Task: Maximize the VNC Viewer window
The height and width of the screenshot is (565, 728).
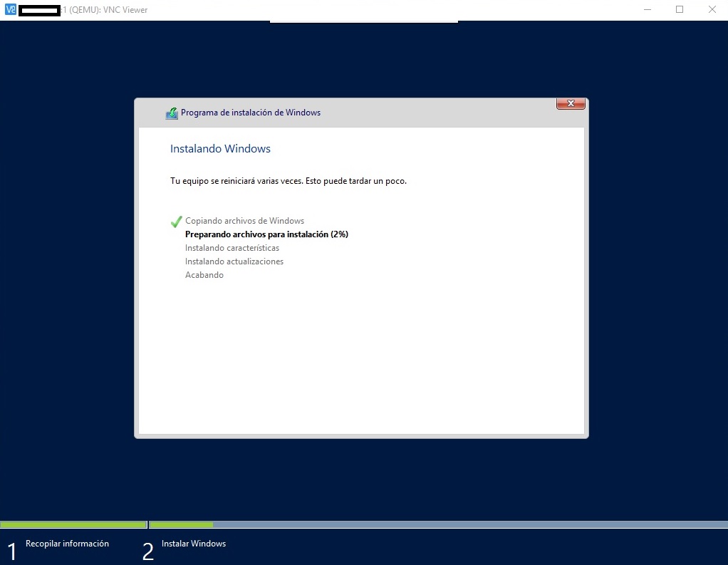Action: coord(680,10)
